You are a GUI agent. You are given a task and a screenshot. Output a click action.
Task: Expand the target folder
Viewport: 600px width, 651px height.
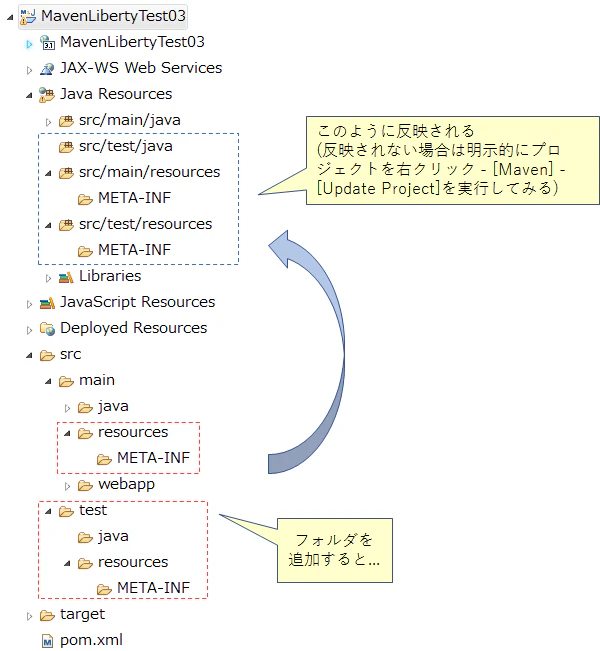[x=29, y=616]
